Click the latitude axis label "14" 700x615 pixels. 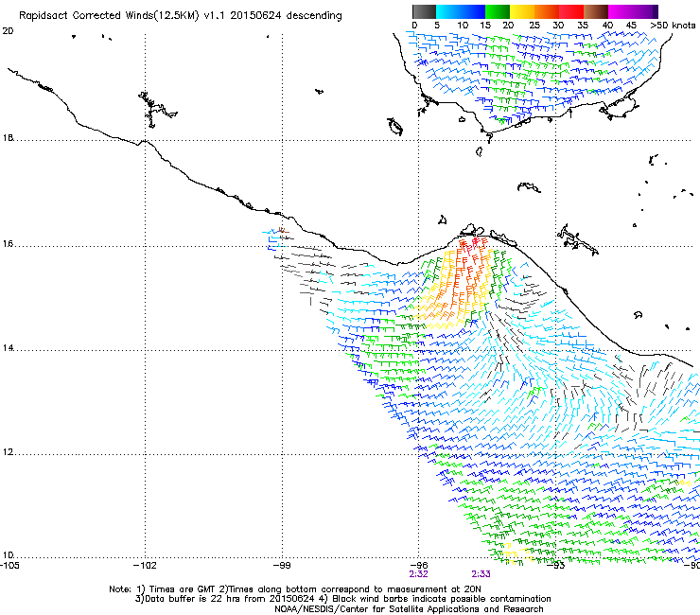pos(8,347)
